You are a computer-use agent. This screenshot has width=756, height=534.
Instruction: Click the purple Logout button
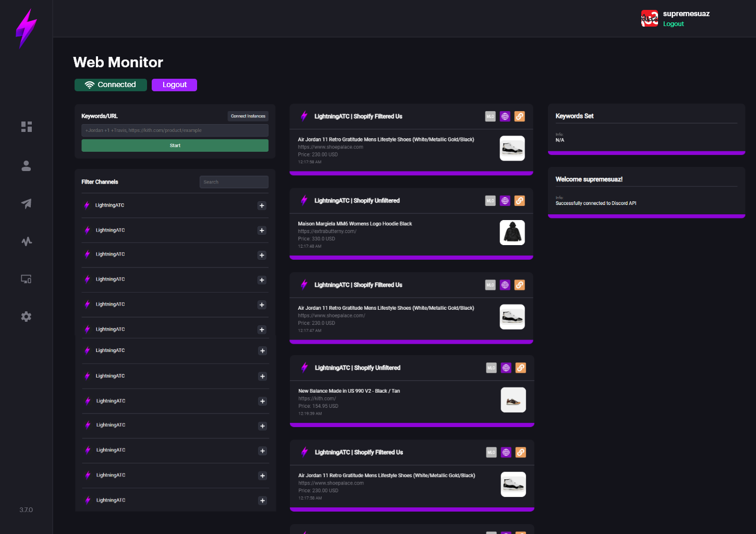tap(174, 85)
